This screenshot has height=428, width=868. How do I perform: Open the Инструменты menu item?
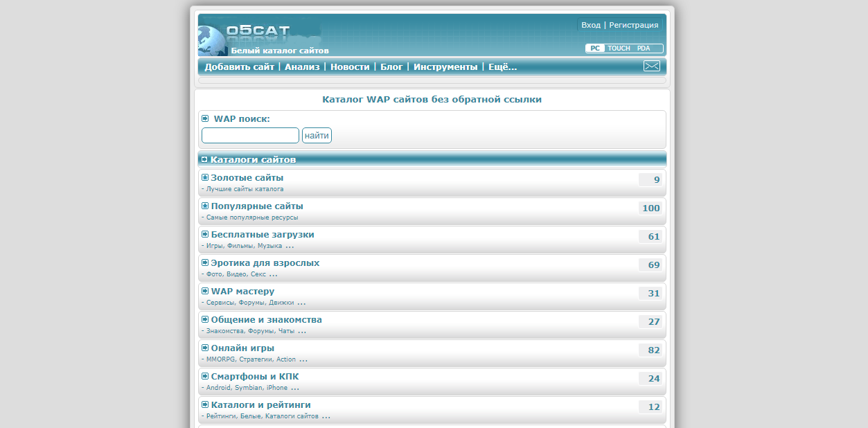[445, 67]
